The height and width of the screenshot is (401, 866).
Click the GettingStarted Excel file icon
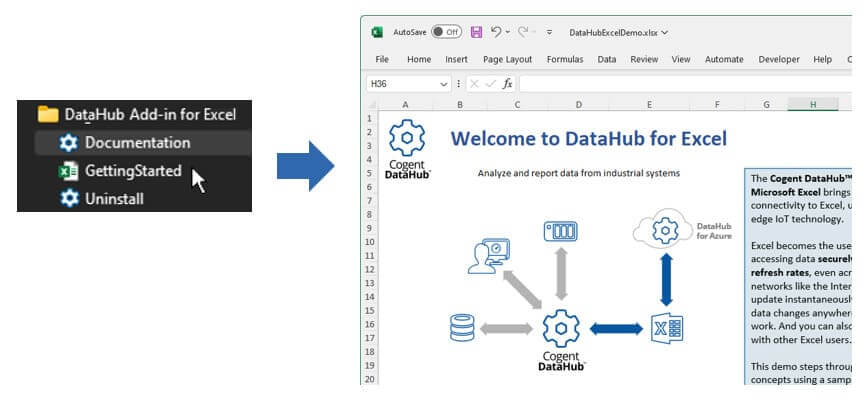[x=68, y=171]
